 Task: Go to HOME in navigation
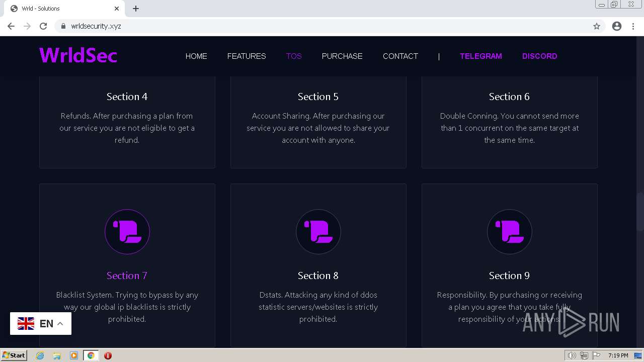(x=196, y=56)
